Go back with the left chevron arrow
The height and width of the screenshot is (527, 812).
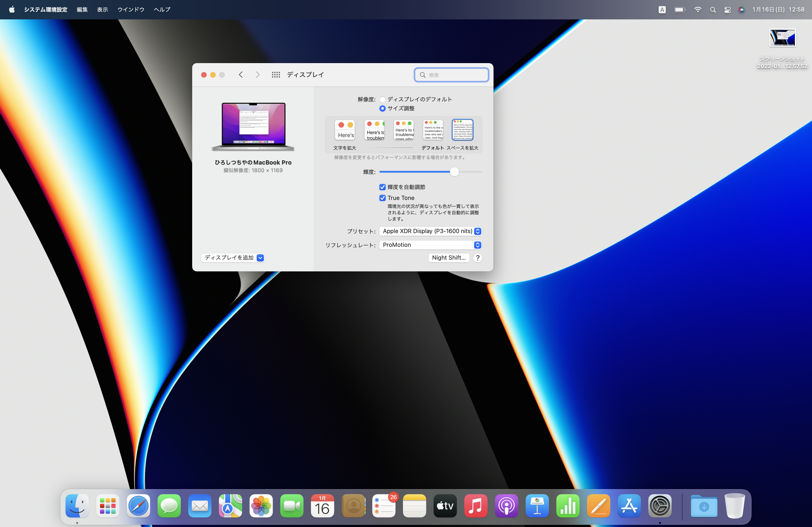[x=241, y=75]
